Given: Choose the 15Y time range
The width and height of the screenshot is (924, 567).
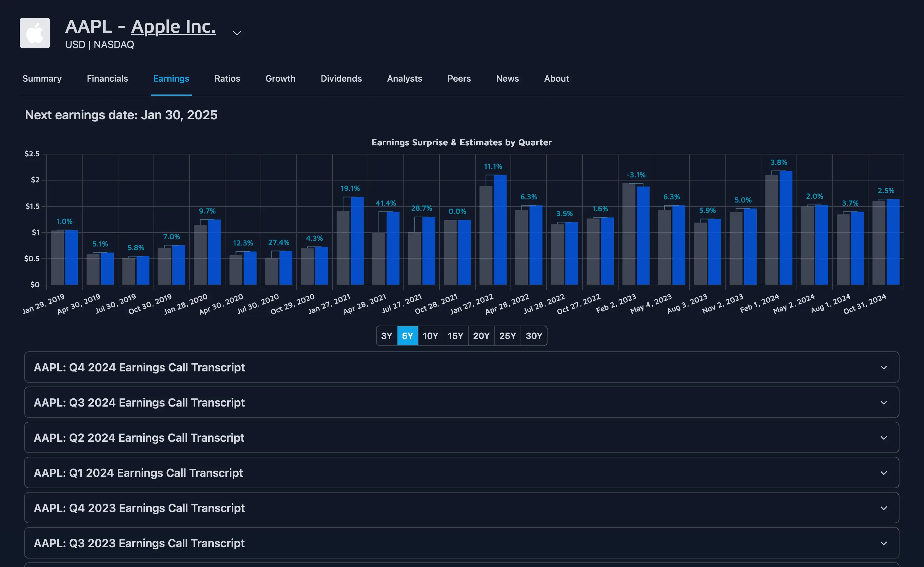Looking at the screenshot, I should coord(456,336).
